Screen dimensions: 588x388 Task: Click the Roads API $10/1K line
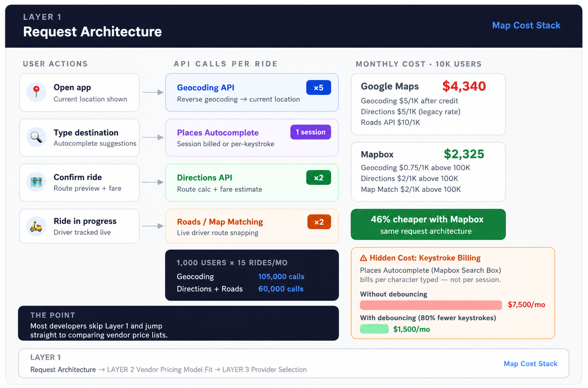[390, 123]
